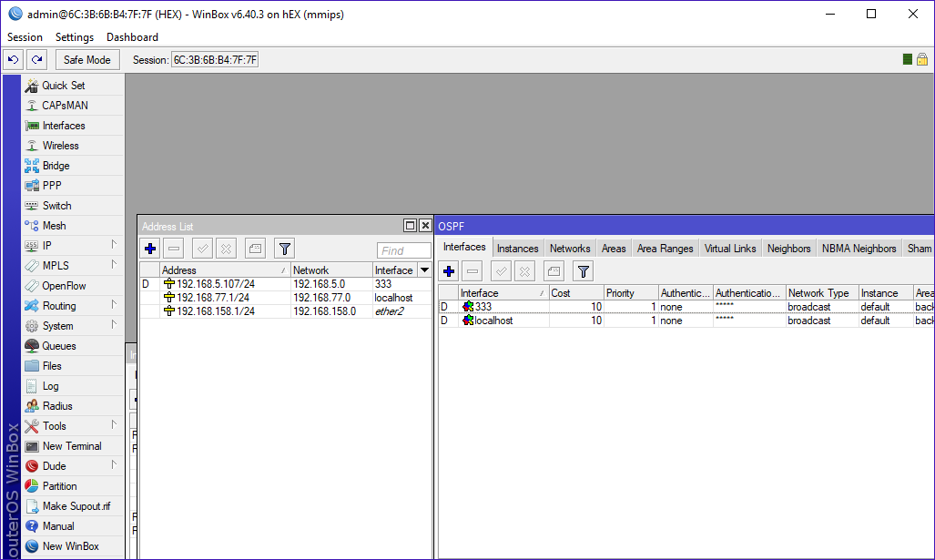Click enable checkmark in OSPF toolbar
Image resolution: width=935 pixels, height=560 pixels.
pyautogui.click(x=502, y=272)
